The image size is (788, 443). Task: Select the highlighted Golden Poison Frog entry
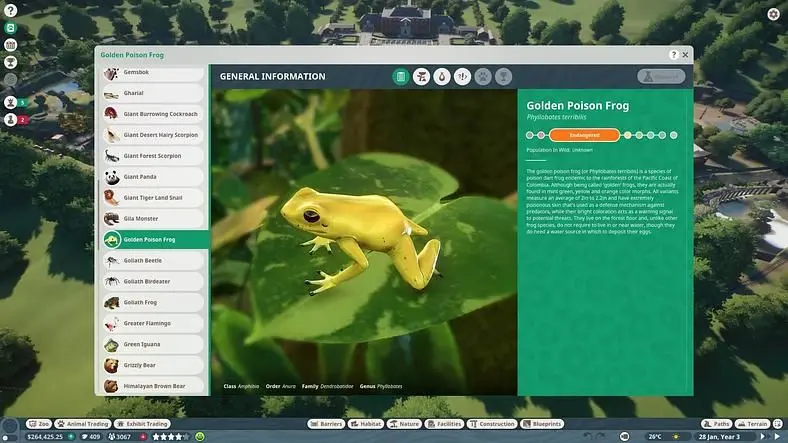(155, 240)
